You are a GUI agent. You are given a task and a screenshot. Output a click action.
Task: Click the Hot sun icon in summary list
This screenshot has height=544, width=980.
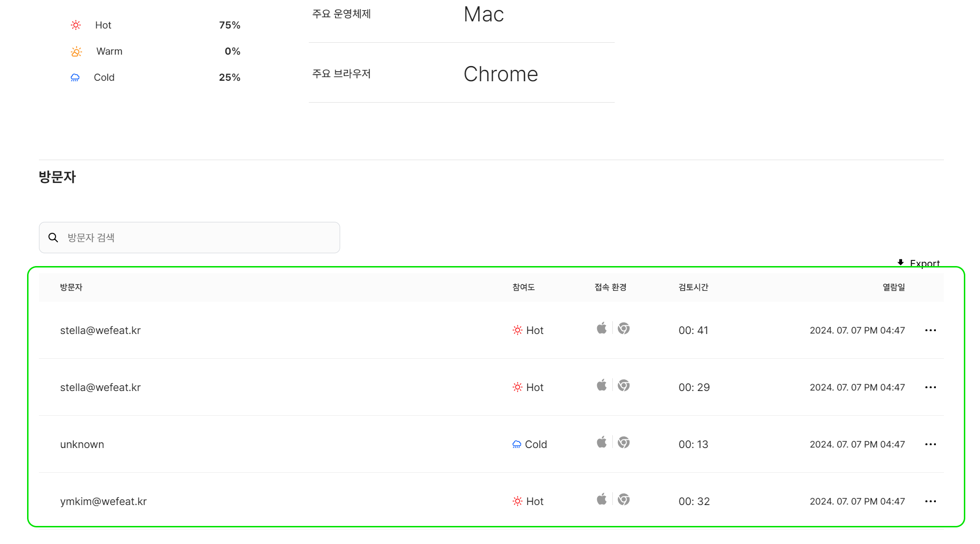pyautogui.click(x=76, y=25)
